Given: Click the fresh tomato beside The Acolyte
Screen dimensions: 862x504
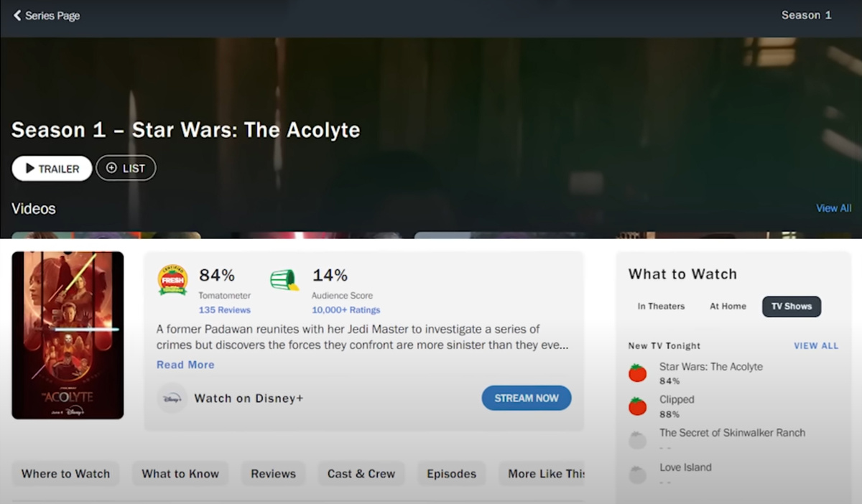Looking at the screenshot, I should [x=637, y=373].
